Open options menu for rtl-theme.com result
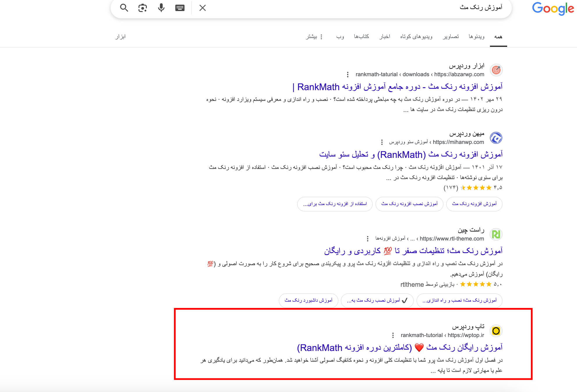577x392 pixels. click(368, 239)
